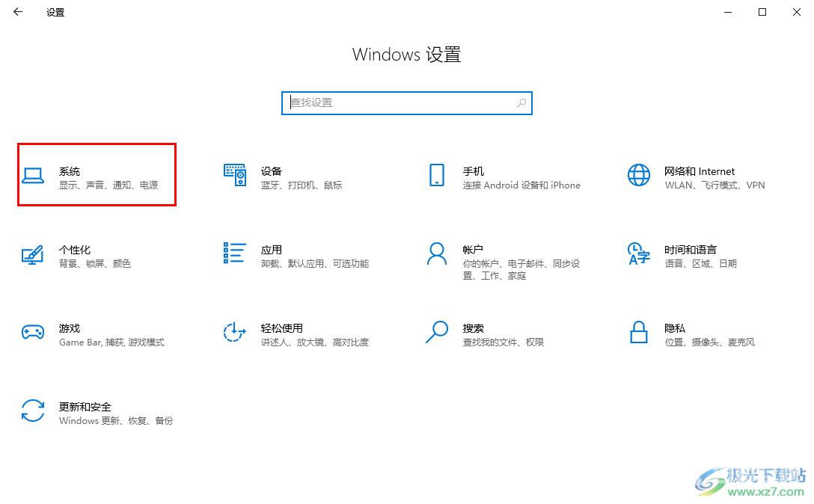
Task: Click the 设备 keyboard and speaker icon
Action: (x=235, y=175)
